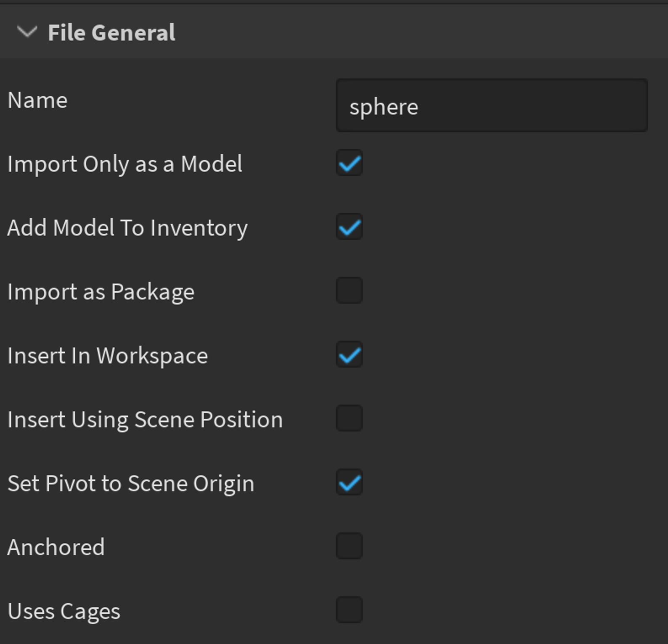The image size is (668, 644).
Task: Click the Uses Cages property label
Action: tap(64, 612)
